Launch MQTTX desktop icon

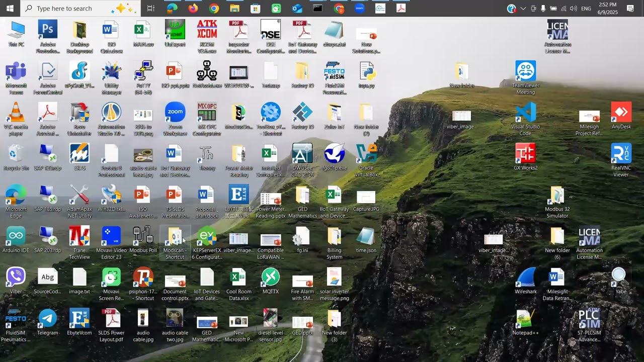[x=271, y=281]
